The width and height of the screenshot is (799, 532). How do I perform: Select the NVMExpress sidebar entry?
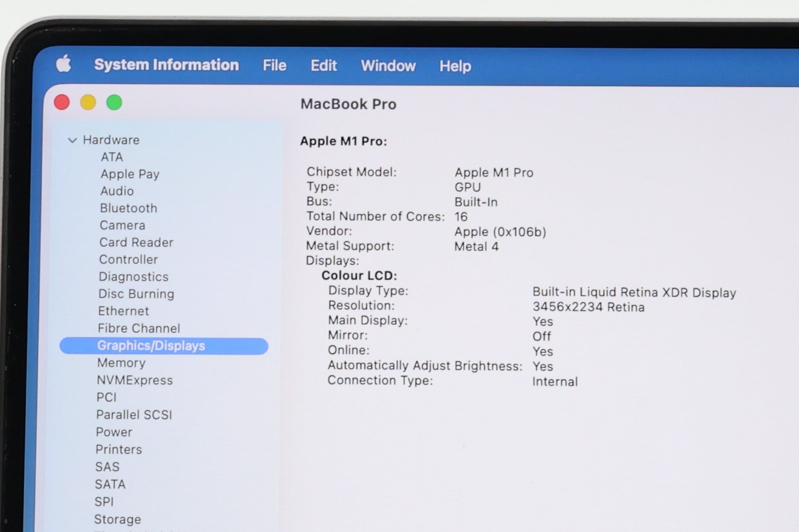point(135,380)
